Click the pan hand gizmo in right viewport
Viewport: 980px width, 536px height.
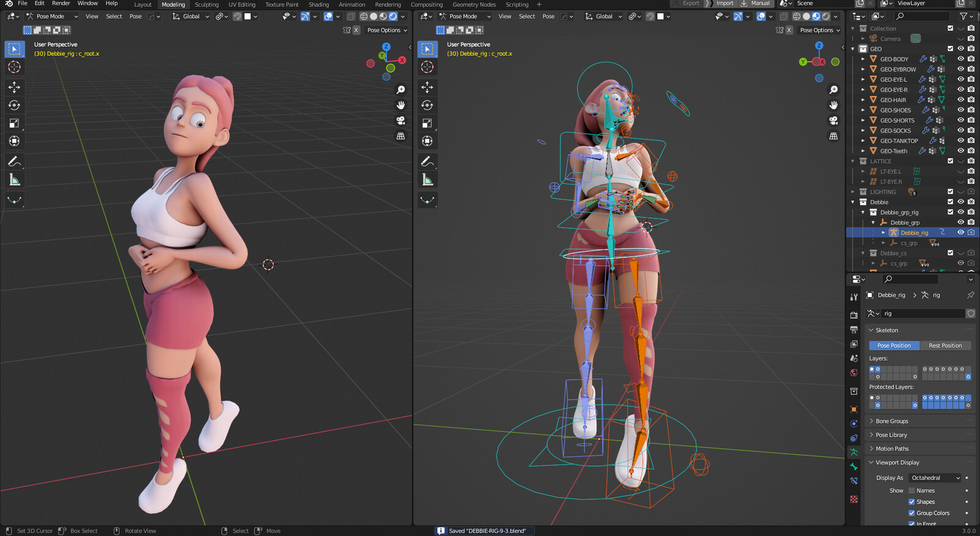(x=834, y=105)
